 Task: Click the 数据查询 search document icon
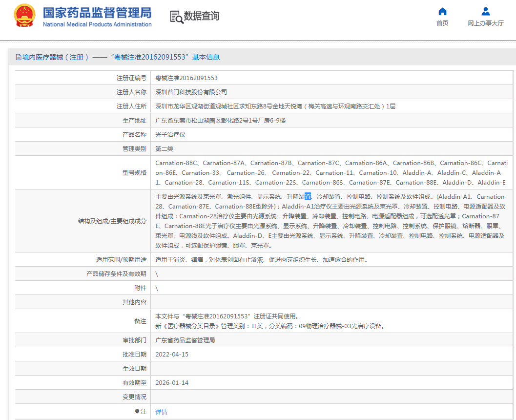click(x=176, y=17)
